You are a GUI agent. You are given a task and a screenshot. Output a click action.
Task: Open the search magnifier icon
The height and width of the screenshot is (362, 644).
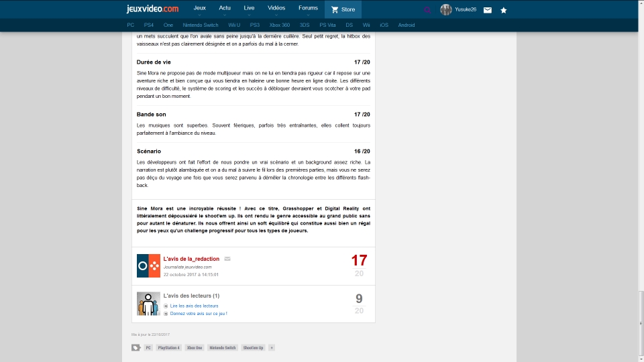(427, 10)
